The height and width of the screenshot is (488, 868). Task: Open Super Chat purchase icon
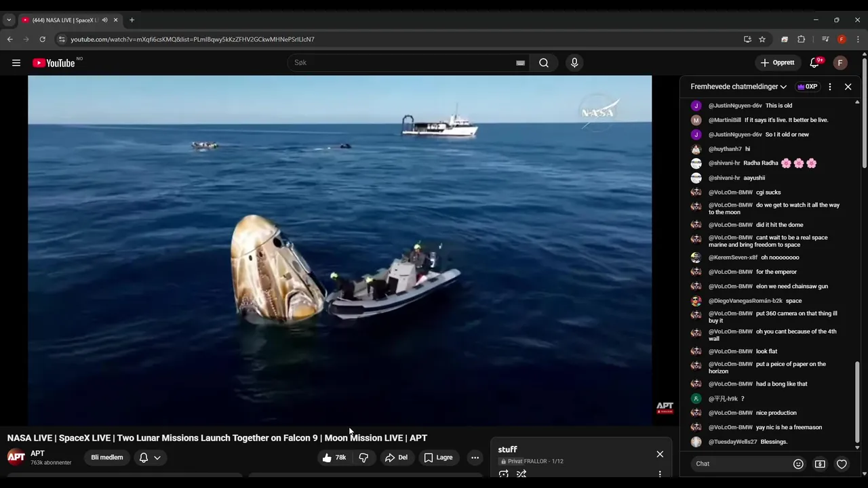click(x=820, y=464)
